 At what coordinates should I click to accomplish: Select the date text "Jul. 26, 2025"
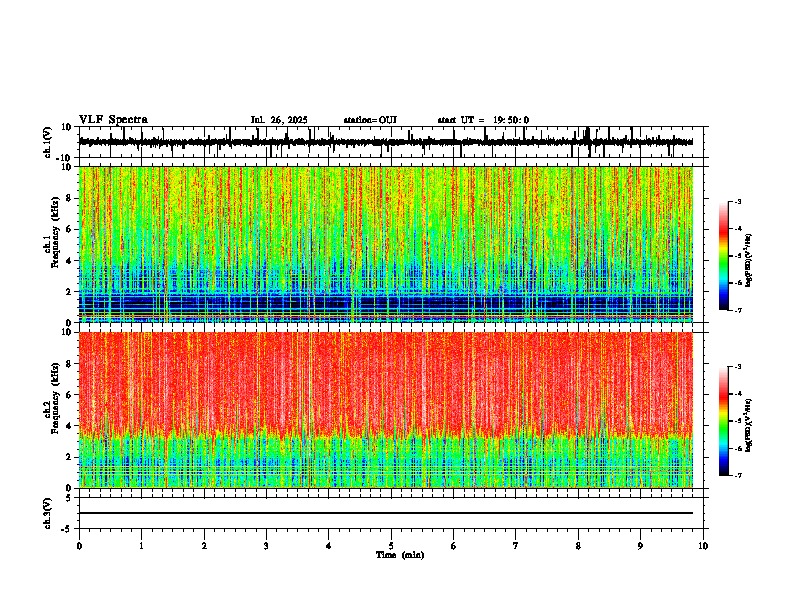coord(279,120)
